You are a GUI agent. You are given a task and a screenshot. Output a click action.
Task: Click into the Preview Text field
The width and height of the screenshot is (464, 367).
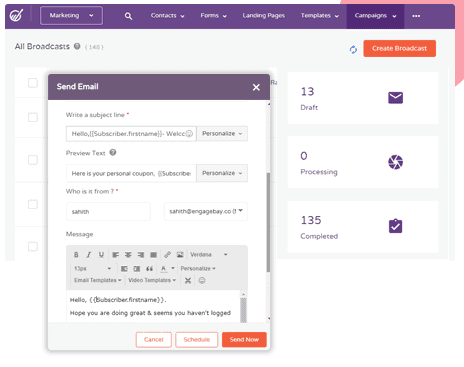coord(131,173)
